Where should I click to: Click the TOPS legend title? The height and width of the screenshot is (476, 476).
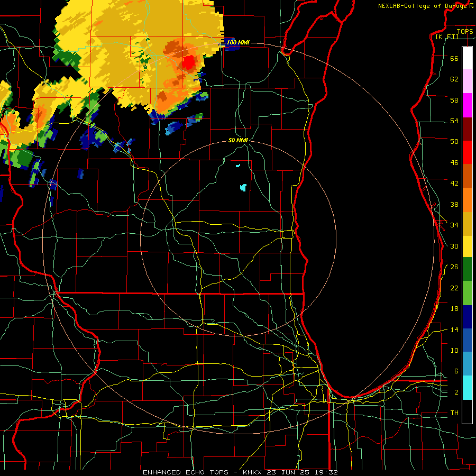coord(465,31)
